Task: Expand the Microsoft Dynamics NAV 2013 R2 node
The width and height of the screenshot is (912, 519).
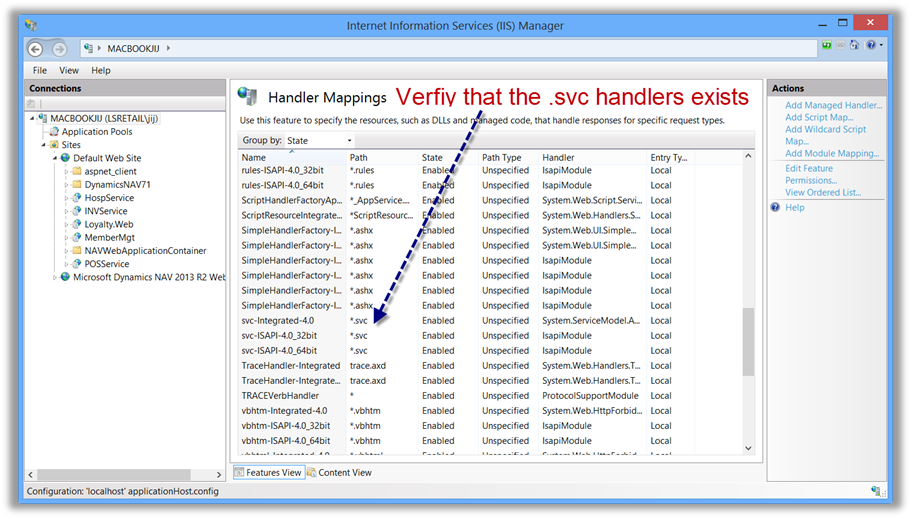Action: click(x=55, y=278)
